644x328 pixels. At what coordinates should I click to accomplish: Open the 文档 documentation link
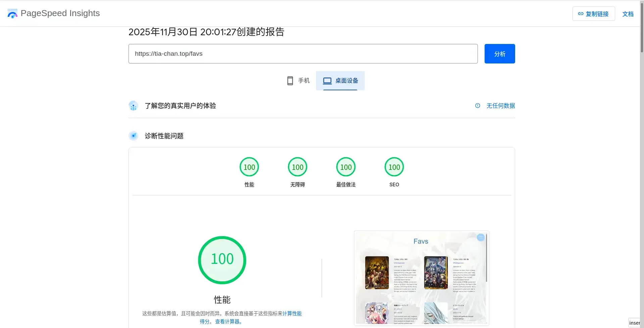coord(628,14)
